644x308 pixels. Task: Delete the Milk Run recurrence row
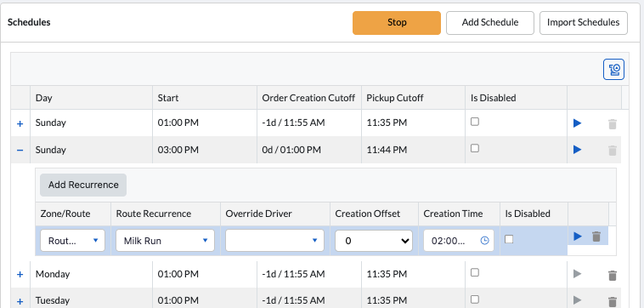click(596, 237)
